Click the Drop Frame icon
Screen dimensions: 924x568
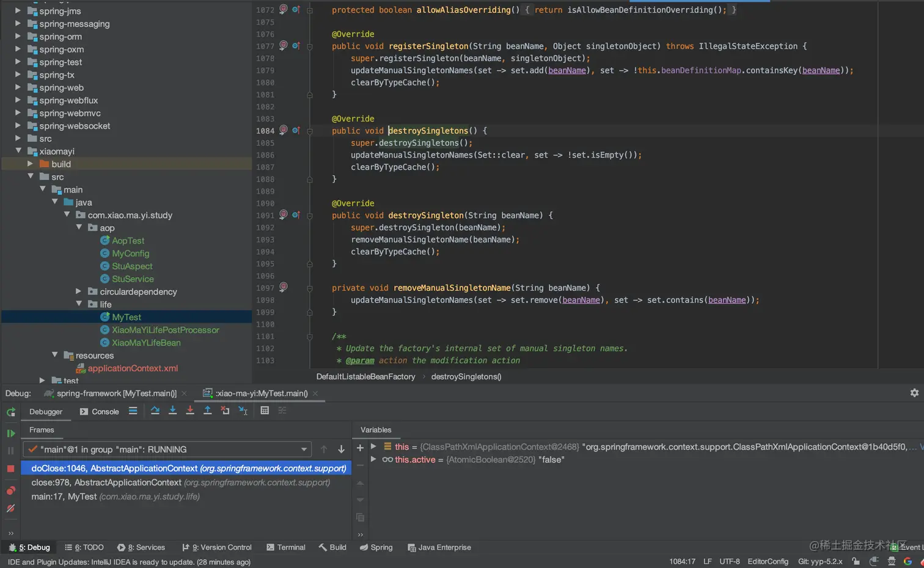pyautogui.click(x=225, y=411)
